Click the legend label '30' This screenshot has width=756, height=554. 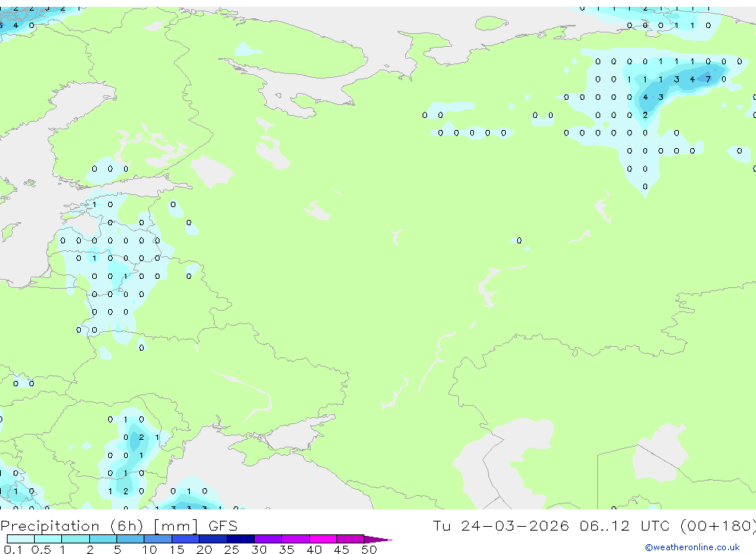[x=259, y=549]
